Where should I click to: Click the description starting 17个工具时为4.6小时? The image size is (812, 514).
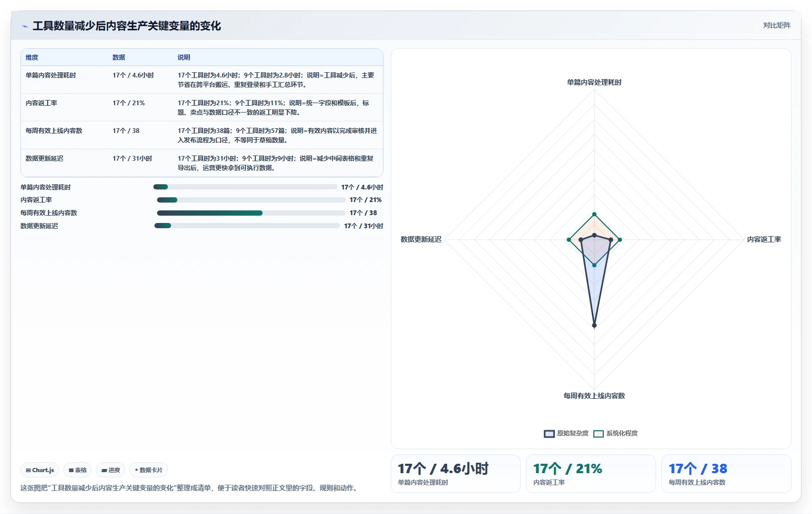pyautogui.click(x=276, y=80)
